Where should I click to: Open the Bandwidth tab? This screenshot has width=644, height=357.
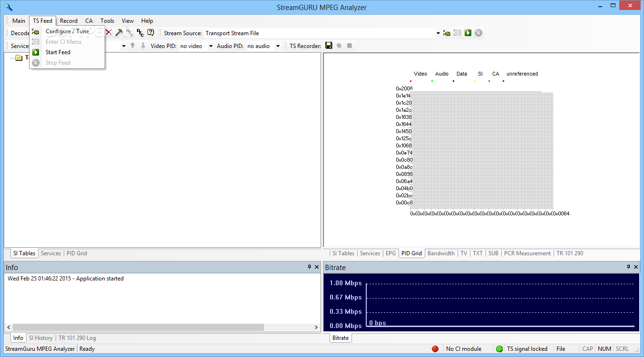(441, 253)
